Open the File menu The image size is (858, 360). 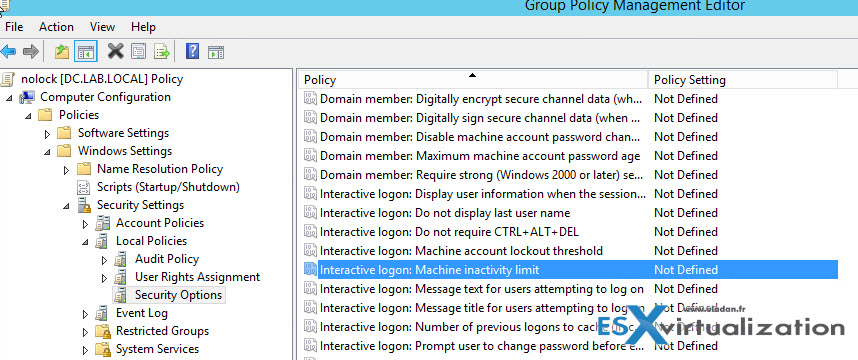pos(14,27)
